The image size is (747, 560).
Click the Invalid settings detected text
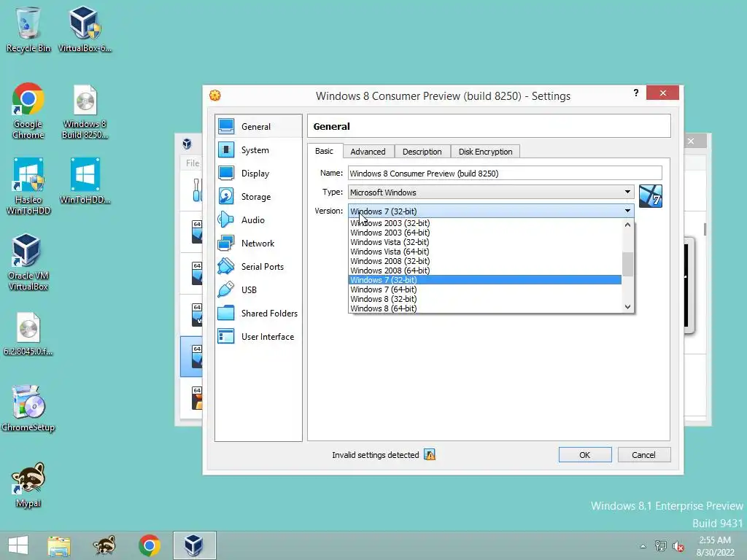(x=376, y=455)
